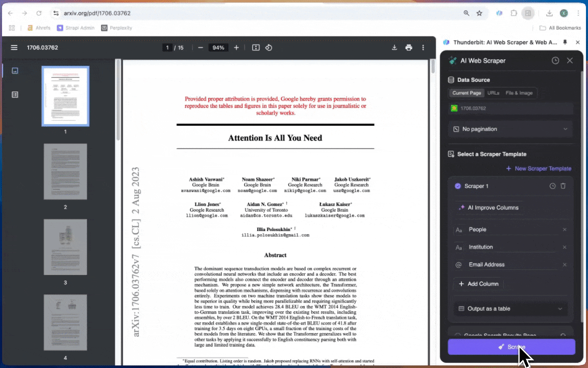The width and height of the screenshot is (588, 368).
Task: Edit the People column name field
Action: 512,230
